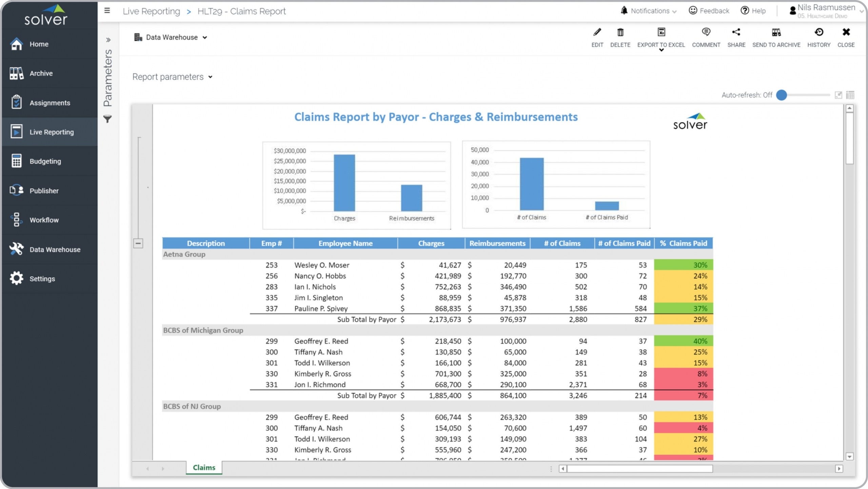Collapse the row group minus button
The image size is (868, 489).
138,243
